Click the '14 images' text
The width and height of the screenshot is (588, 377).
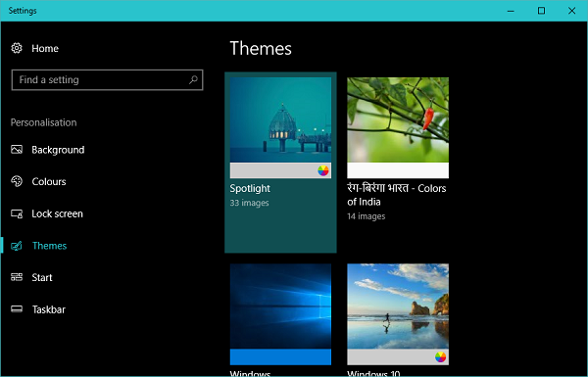tap(367, 216)
